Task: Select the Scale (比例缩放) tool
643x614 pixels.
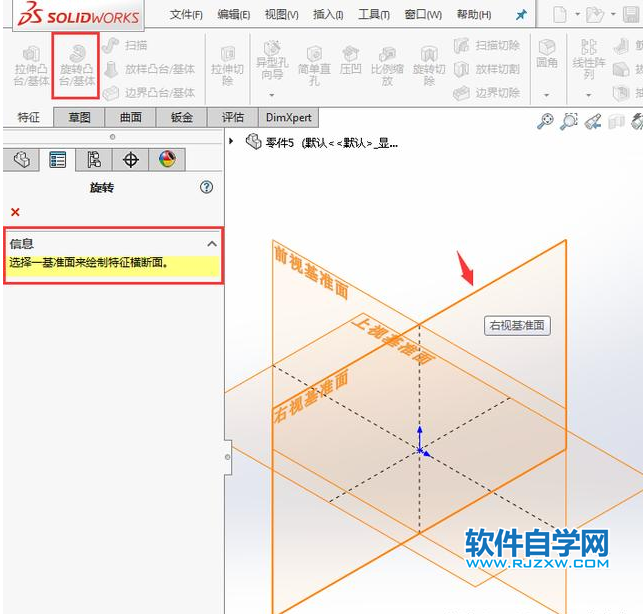Action: click(387, 66)
